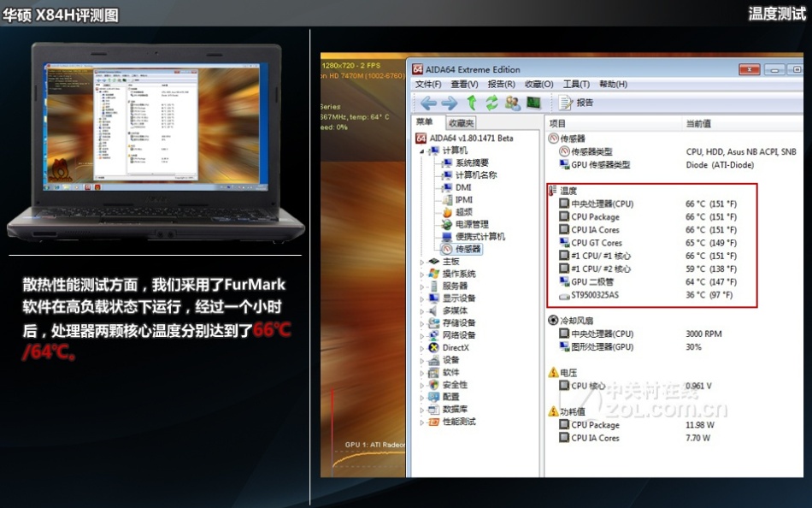812x508 pixels.
Task: Select the 传感器 tree item
Action: point(462,250)
